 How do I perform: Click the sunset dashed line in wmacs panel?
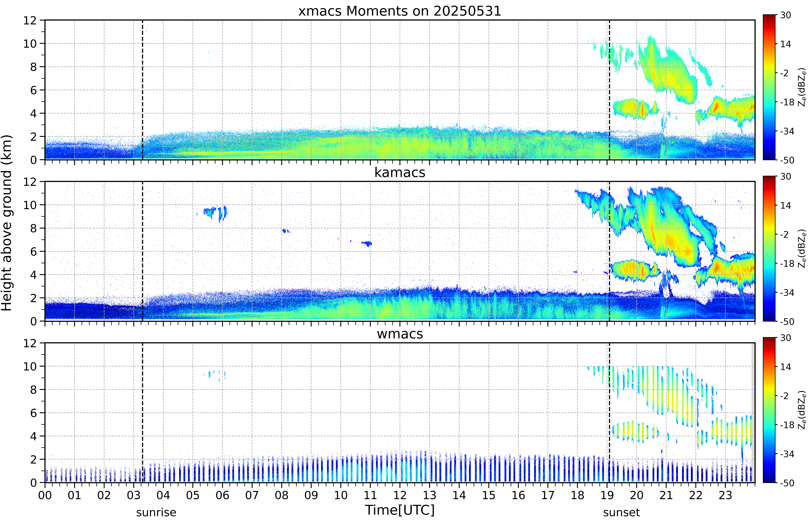[609, 413]
